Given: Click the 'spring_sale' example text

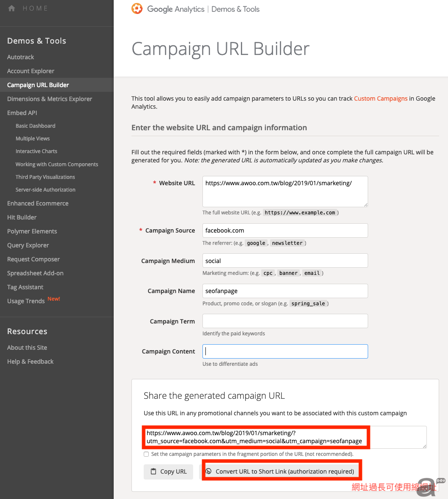Looking at the screenshot, I should tap(308, 304).
